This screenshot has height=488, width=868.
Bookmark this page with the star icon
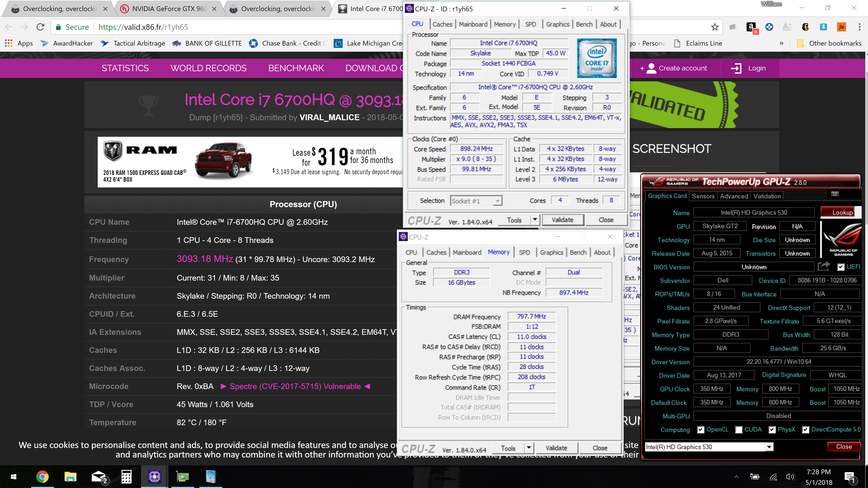point(715,27)
